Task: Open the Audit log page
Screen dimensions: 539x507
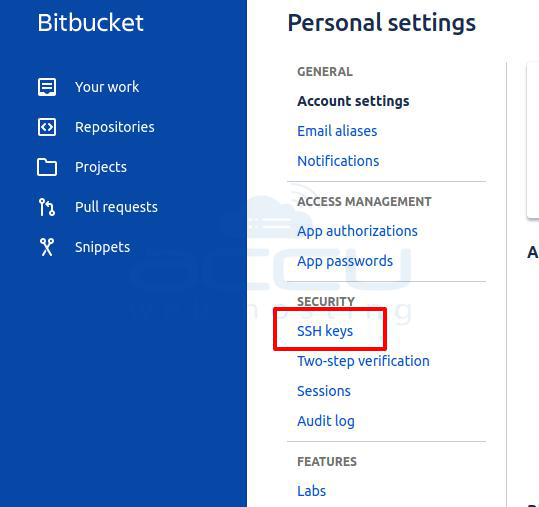Action: click(326, 421)
